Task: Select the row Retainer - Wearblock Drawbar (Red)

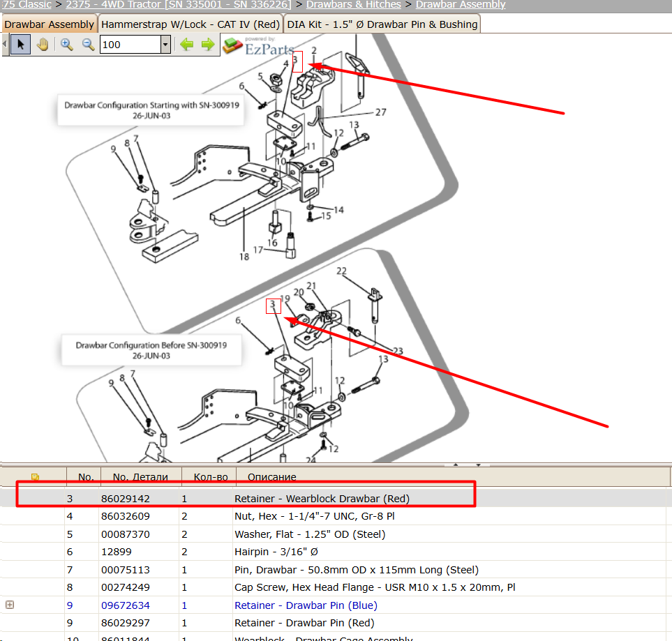Action: click(x=334, y=498)
